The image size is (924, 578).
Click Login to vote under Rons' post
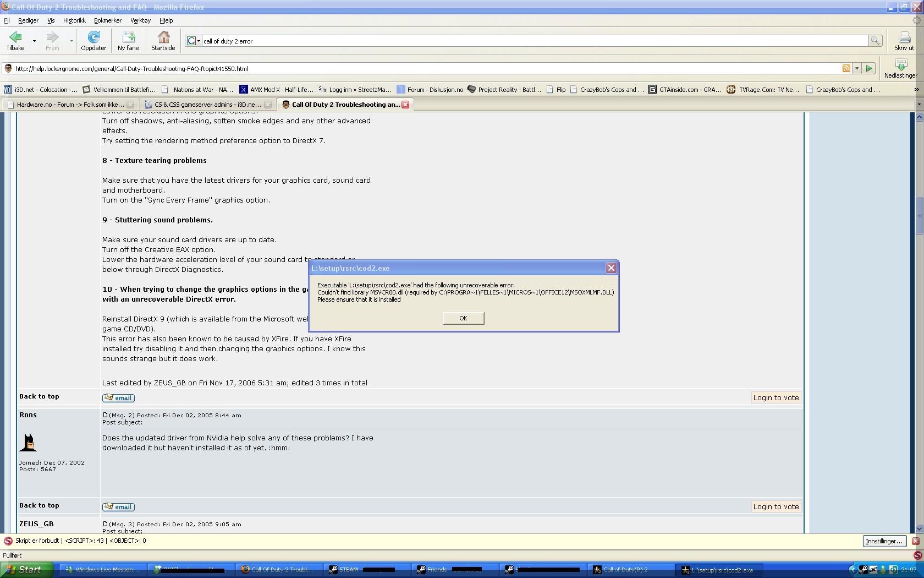click(776, 507)
